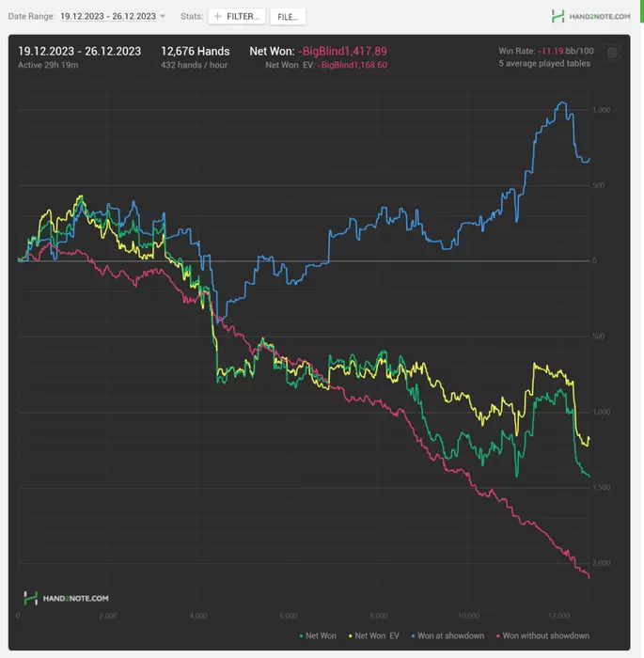Click the Hand2Note watermark logo in chart
The width and height of the screenshot is (644, 658).
pyautogui.click(x=67, y=598)
